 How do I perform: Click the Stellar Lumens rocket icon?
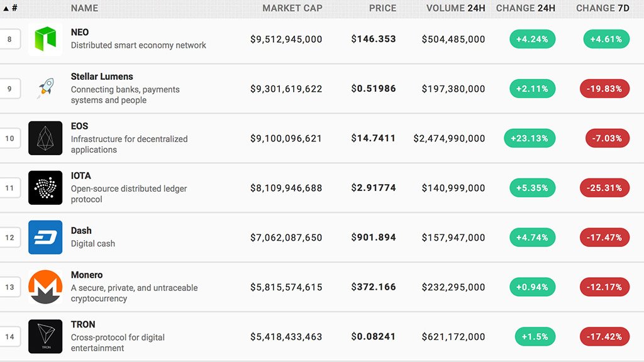(x=45, y=89)
